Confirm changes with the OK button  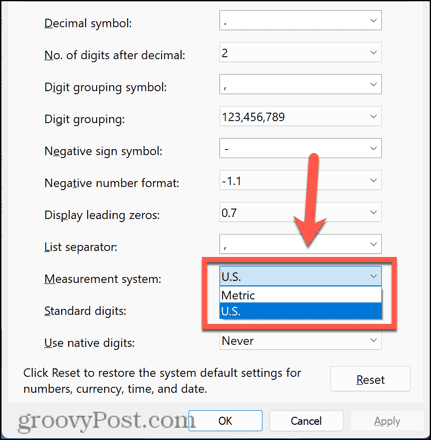225,421
